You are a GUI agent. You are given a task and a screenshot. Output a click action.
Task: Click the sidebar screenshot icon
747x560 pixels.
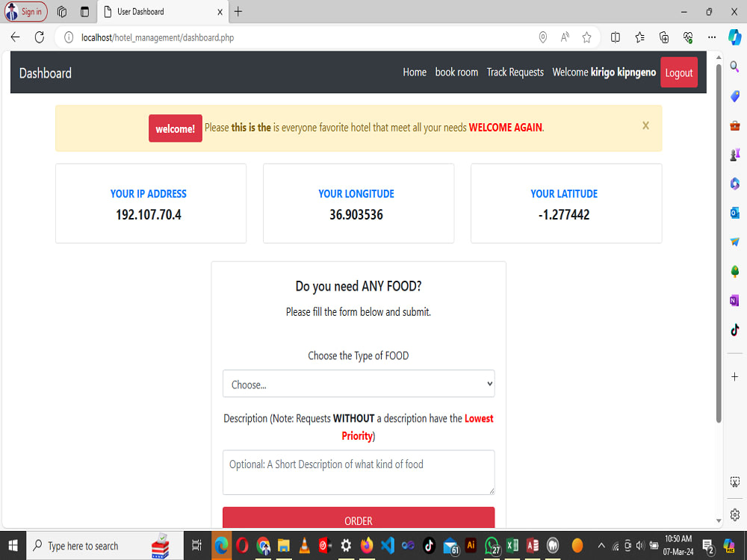(734, 482)
